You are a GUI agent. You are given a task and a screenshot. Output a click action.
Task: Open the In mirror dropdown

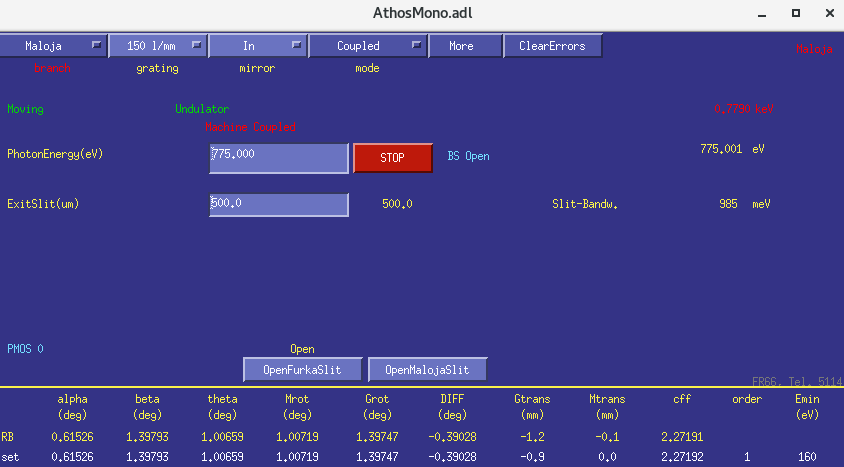(x=258, y=46)
